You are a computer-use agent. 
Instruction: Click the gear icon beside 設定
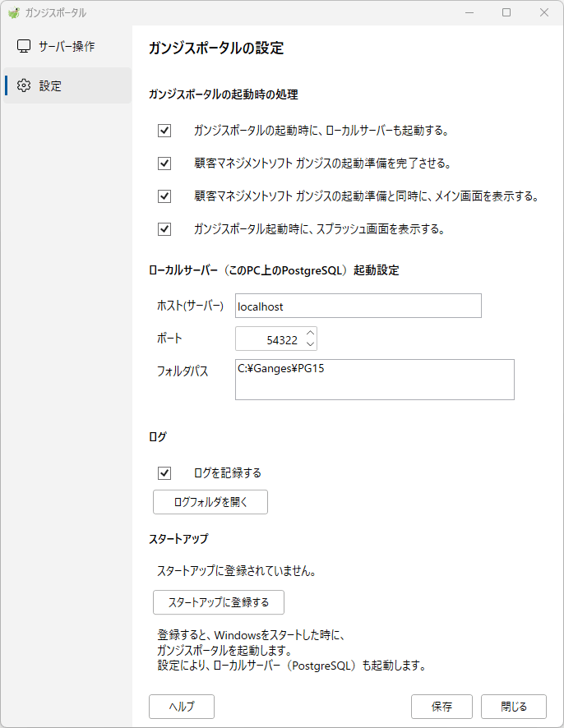[x=24, y=85]
